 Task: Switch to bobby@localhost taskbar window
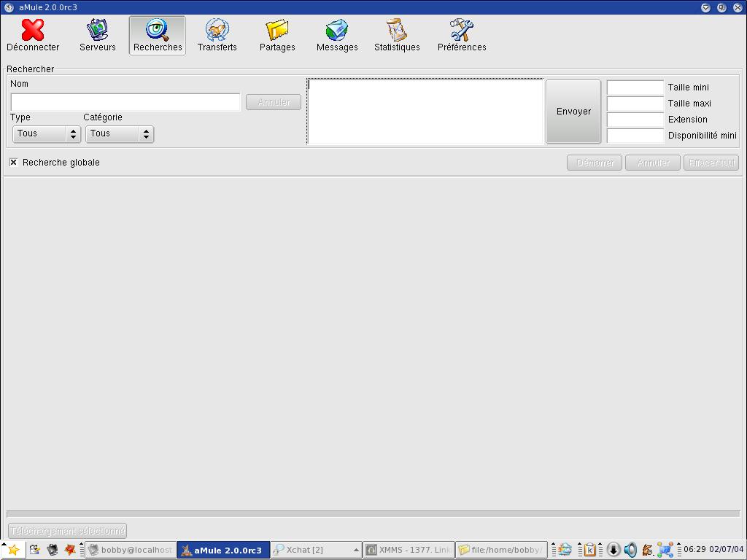pos(131,550)
